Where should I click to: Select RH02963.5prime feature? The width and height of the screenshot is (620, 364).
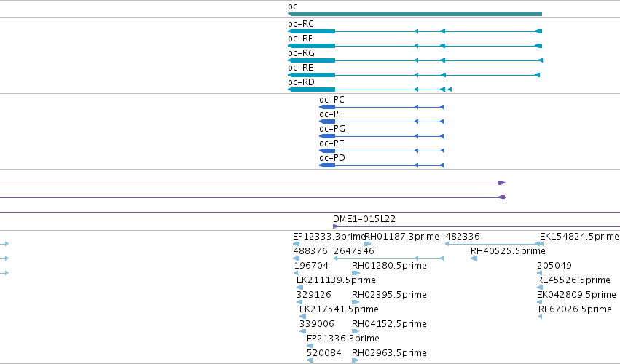point(390,353)
